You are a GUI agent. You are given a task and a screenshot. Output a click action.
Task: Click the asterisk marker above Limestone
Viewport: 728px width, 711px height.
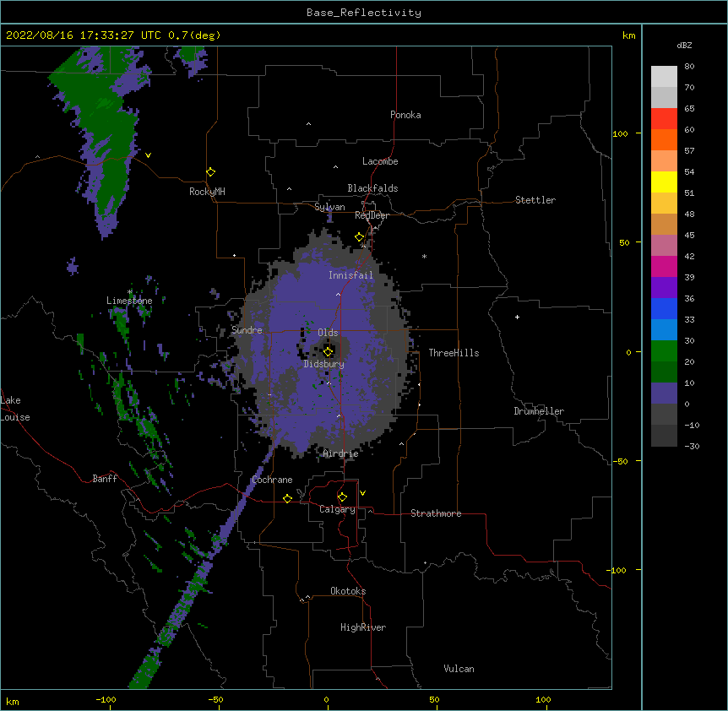click(x=130, y=292)
